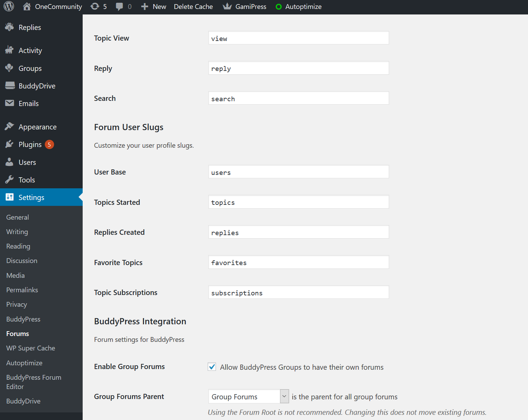
Task: Click the Reply slug field
Action: pyautogui.click(x=299, y=68)
